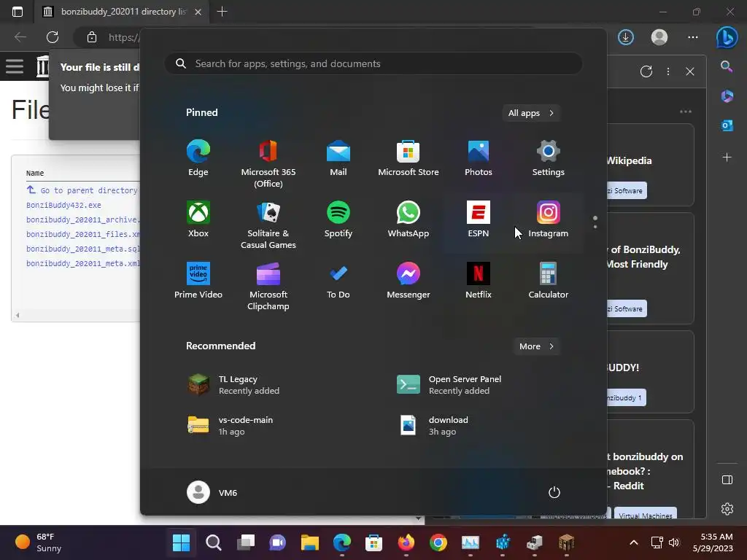This screenshot has height=560, width=747.
Task: Open more options in Edge sidebar pane
Action: point(668,71)
